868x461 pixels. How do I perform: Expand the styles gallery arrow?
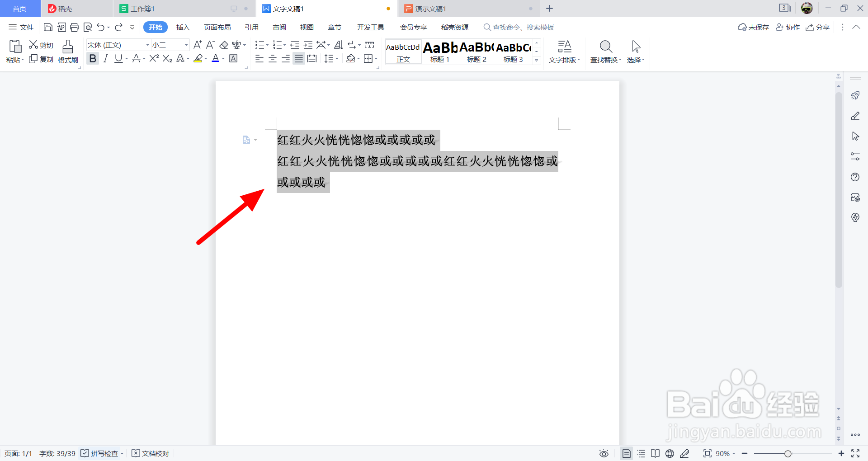[537, 60]
